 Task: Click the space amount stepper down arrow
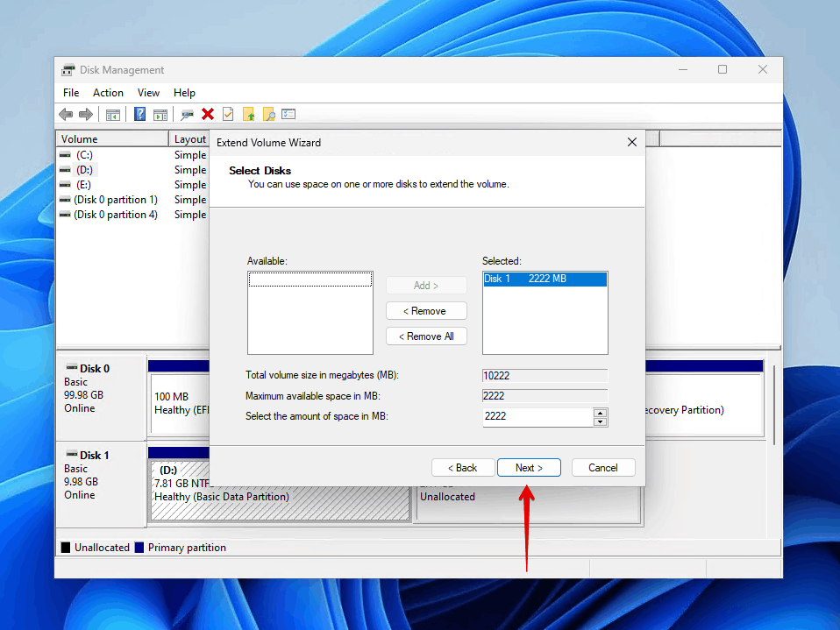(x=602, y=421)
